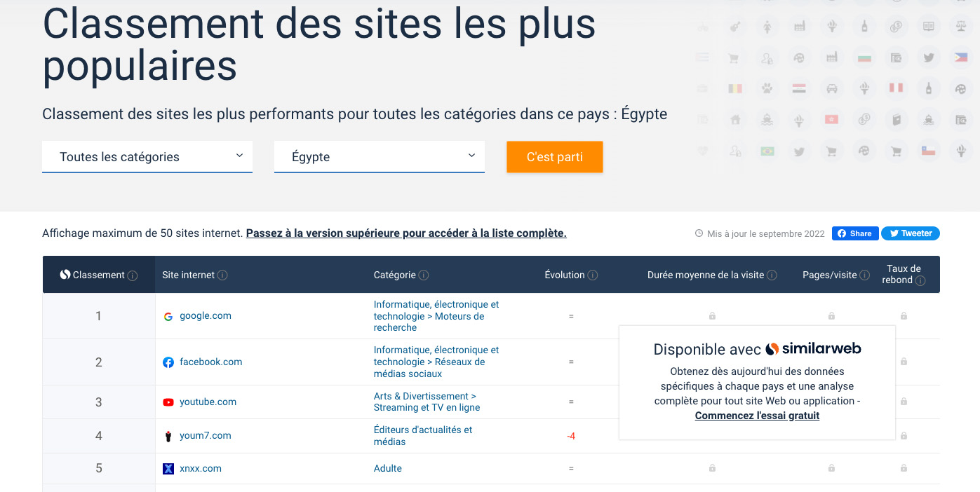Screen dimensions: 980x492
Task: Click the -4 evolution value for youm7.com
Action: pyautogui.click(x=571, y=437)
